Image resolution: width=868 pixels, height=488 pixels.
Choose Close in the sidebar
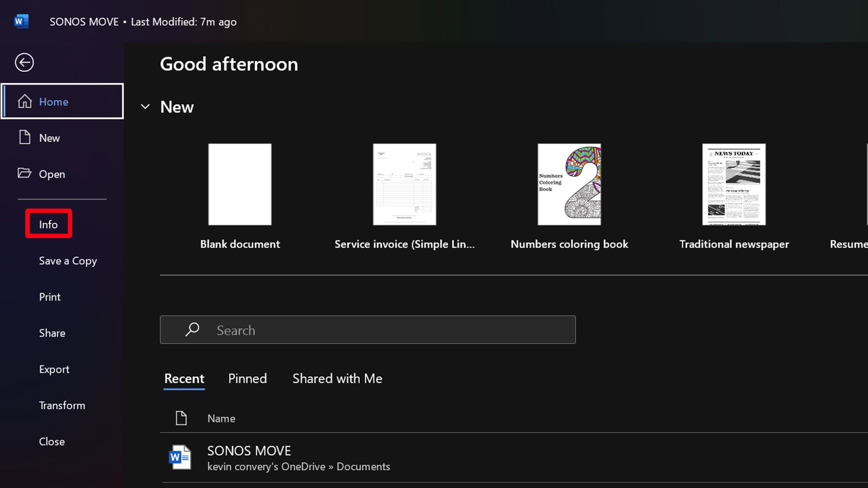pos(52,441)
